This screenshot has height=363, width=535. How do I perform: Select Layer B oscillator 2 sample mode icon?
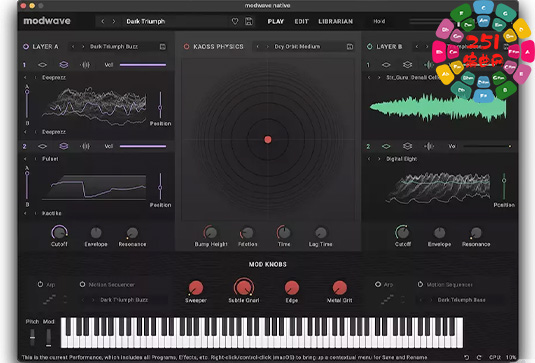(x=429, y=146)
